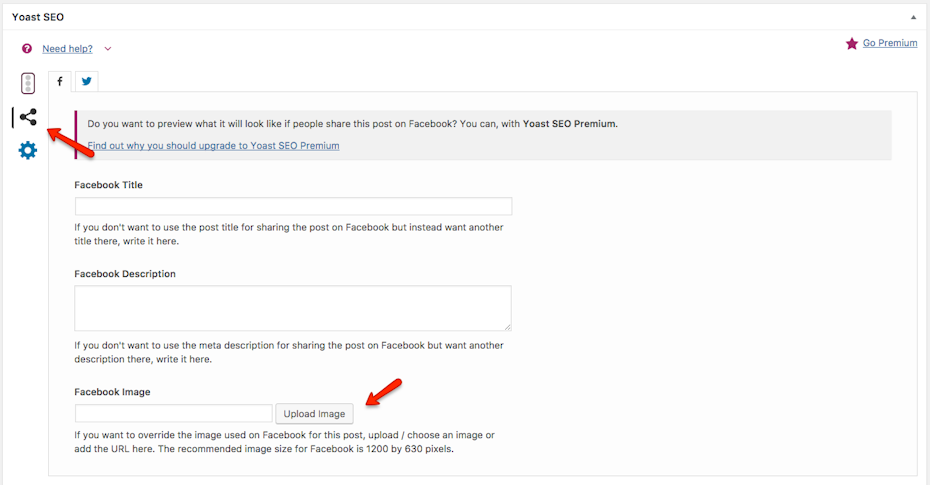
Task: Click the Yoast SEO panel header title
Action: [x=38, y=17]
